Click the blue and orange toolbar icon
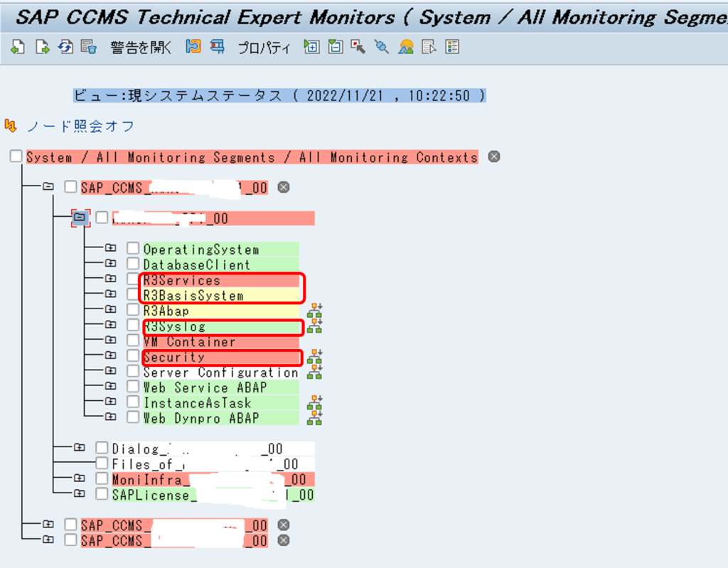Image resolution: width=728 pixels, height=568 pixels. pos(193,46)
